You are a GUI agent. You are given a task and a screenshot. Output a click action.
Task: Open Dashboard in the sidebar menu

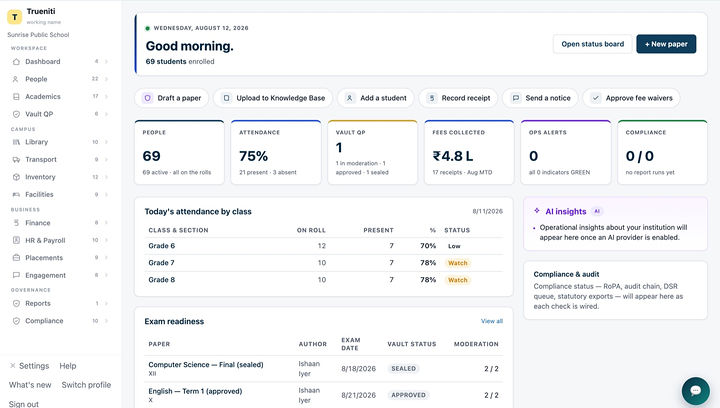pyautogui.click(x=60, y=61)
